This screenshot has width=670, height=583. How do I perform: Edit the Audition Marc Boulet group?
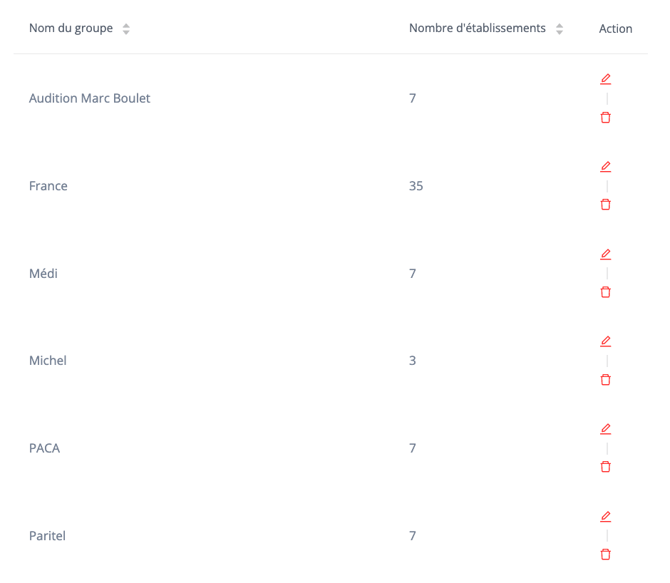click(605, 79)
